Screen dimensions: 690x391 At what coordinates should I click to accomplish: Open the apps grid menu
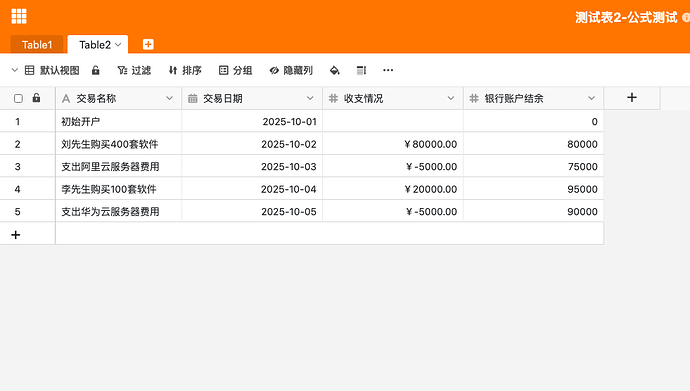tap(19, 16)
